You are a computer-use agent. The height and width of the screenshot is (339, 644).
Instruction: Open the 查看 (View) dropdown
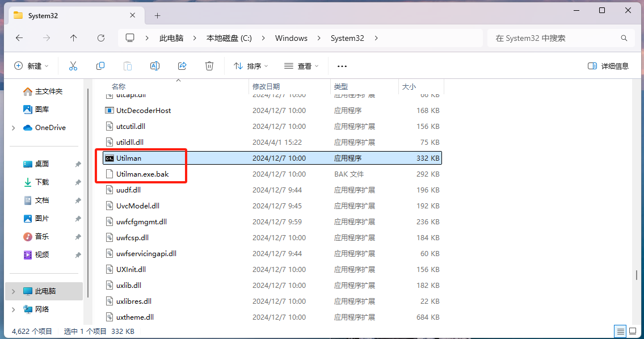301,66
